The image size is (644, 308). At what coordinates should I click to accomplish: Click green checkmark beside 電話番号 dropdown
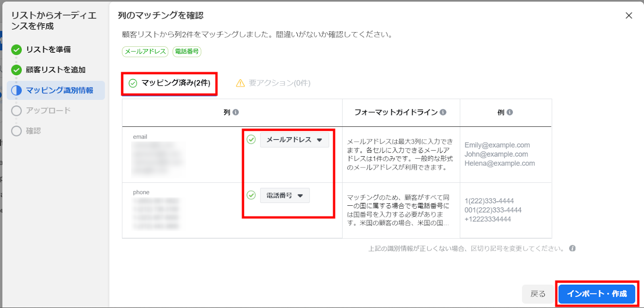pyautogui.click(x=251, y=195)
